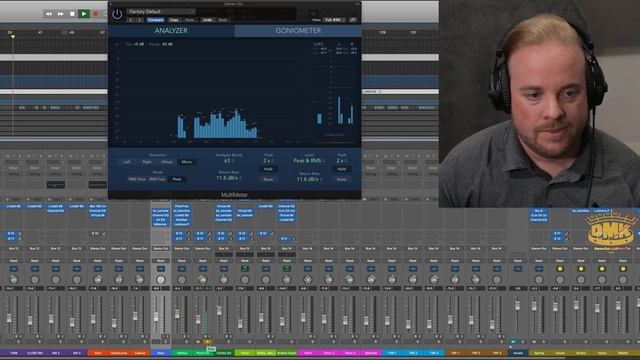Open the level meter Peak 2 s dropdown

(x=342, y=161)
